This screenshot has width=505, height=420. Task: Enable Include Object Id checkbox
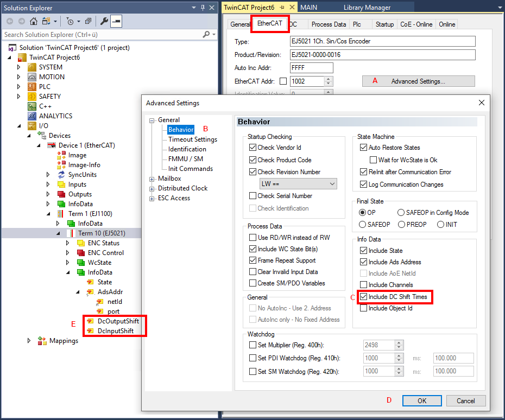point(364,308)
